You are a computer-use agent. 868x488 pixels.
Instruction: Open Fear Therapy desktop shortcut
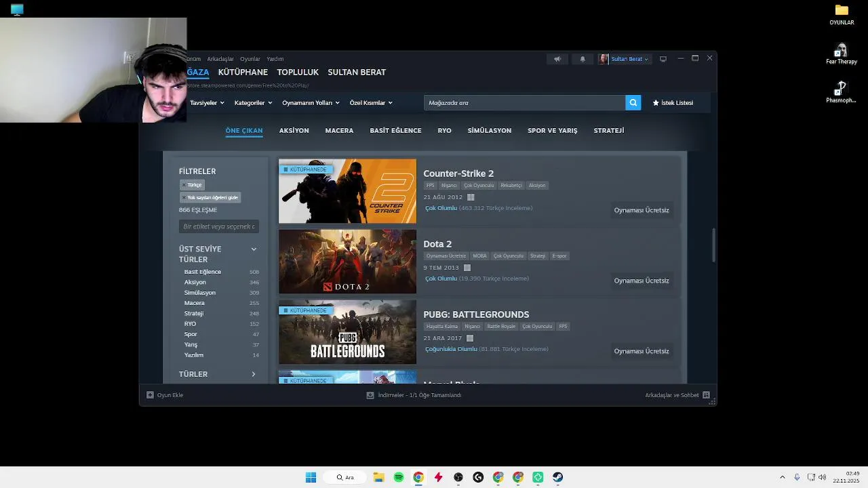tap(842, 54)
